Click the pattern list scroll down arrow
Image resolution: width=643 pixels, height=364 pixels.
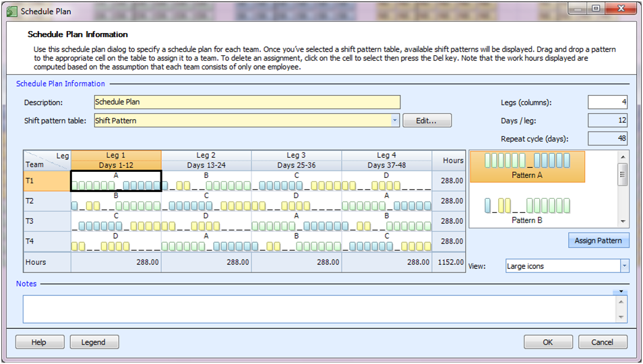tap(623, 221)
